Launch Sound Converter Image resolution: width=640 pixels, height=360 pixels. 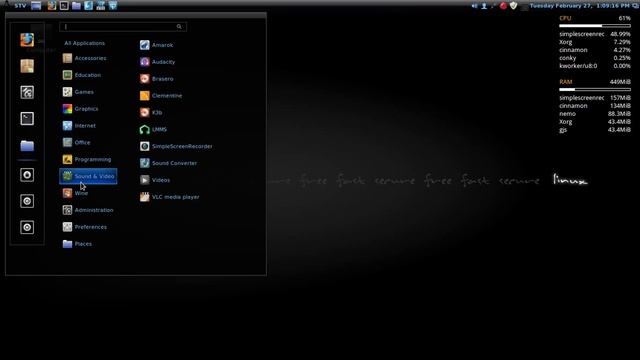(x=168, y=163)
